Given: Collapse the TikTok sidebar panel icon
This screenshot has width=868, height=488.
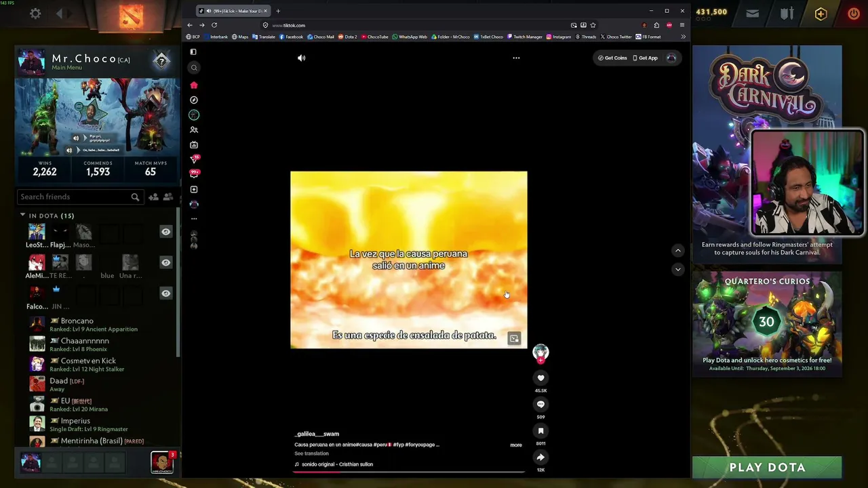Looking at the screenshot, I should pyautogui.click(x=193, y=52).
